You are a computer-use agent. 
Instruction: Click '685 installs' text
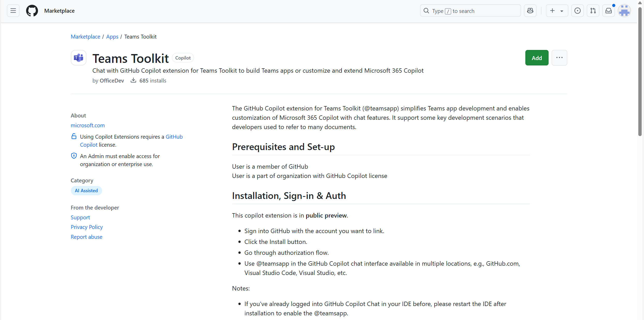click(153, 80)
